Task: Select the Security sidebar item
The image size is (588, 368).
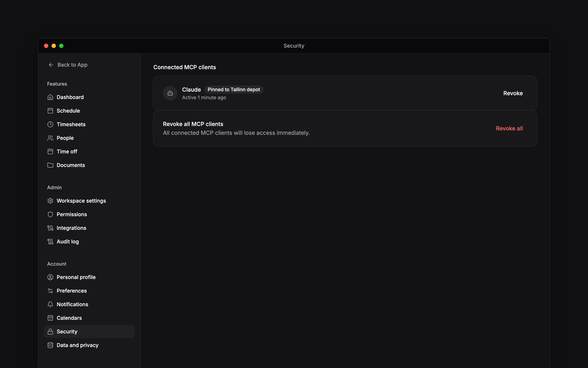Action: pyautogui.click(x=89, y=332)
